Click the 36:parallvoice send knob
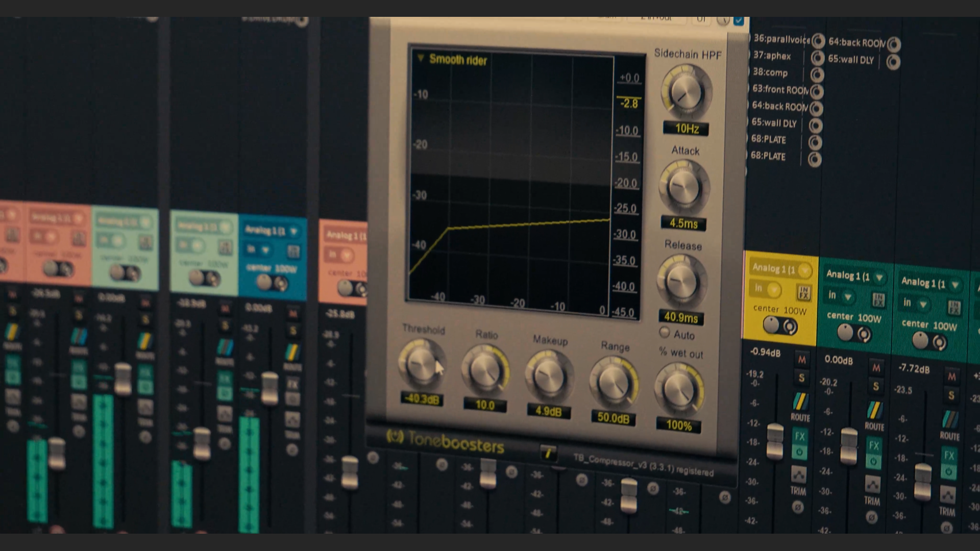This screenshot has width=980, height=551. coord(818,41)
